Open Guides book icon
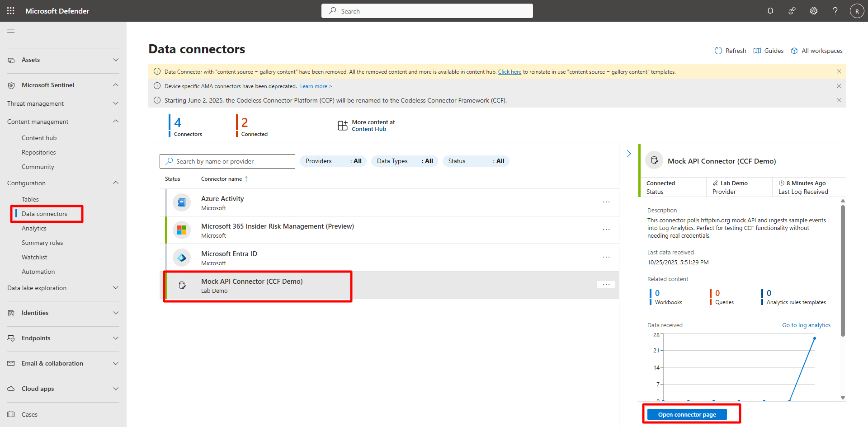This screenshot has width=868, height=427. 757,51
